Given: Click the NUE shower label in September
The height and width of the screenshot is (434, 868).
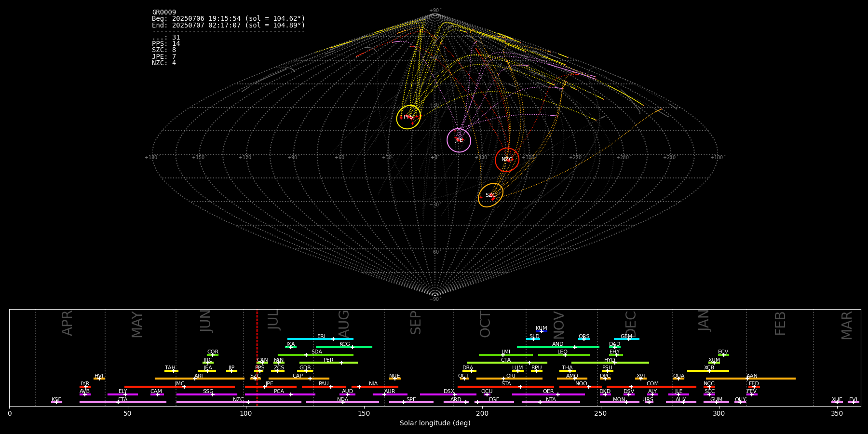Looking at the screenshot, I should [x=394, y=376].
